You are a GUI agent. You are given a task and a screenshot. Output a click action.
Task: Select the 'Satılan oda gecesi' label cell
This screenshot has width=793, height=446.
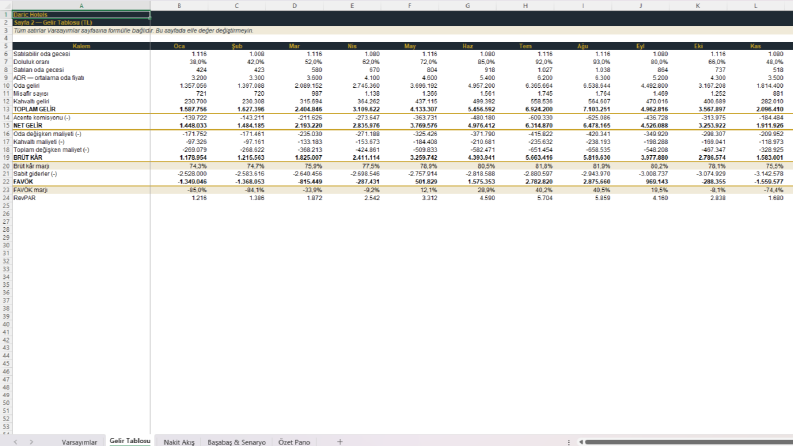(81, 70)
